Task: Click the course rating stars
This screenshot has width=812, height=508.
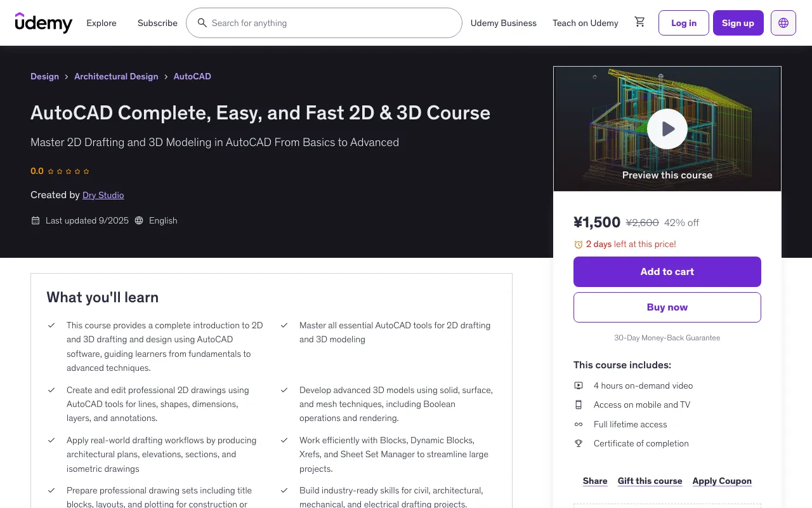Action: click(68, 171)
